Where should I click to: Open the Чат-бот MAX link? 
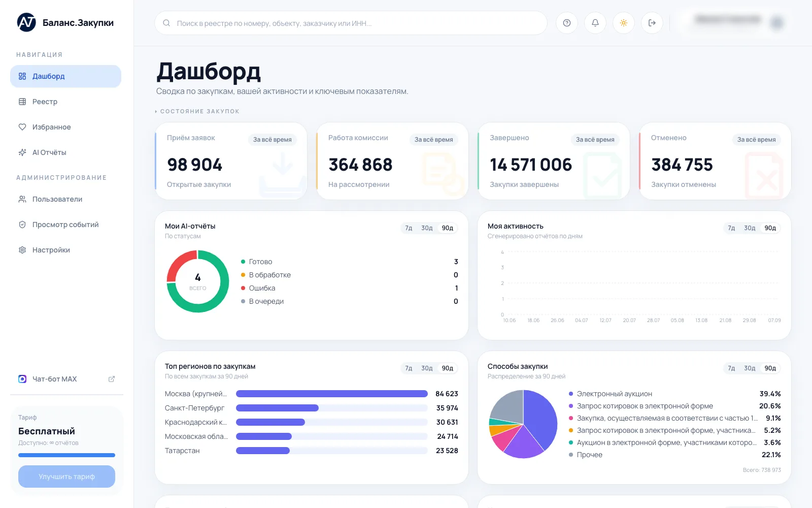(x=65, y=379)
